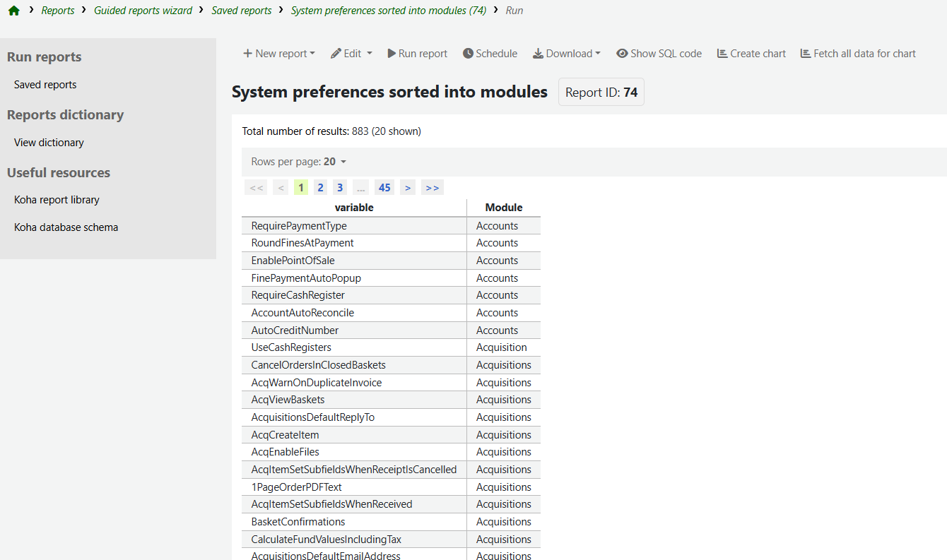This screenshot has width=947, height=560.
Task: Click the Create chart icon button
Action: pos(751,54)
